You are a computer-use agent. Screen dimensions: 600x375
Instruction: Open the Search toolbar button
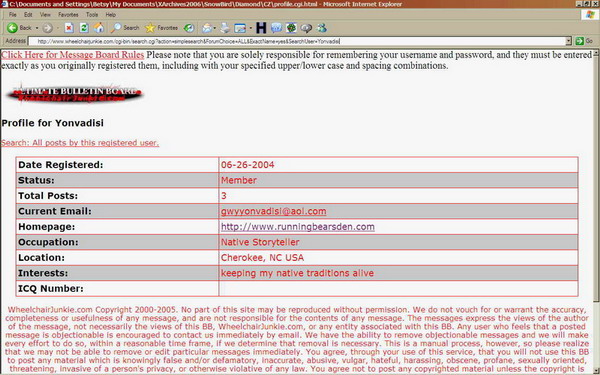coord(125,28)
